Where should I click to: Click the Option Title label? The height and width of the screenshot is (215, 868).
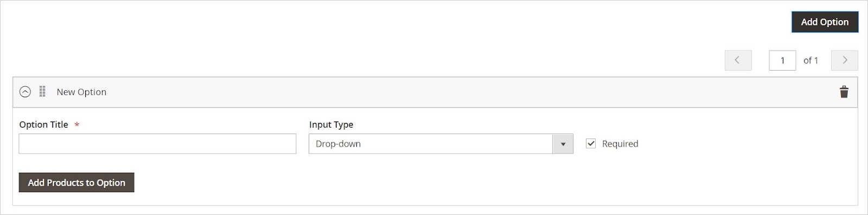coord(44,124)
